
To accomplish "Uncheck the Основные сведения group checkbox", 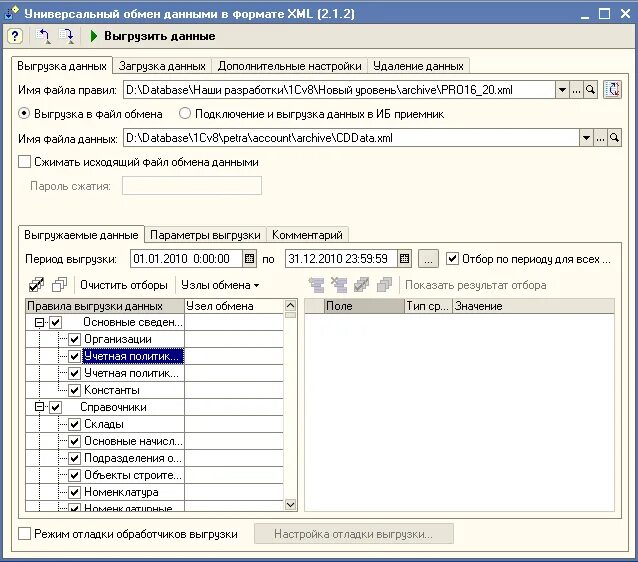I will coord(56,323).
